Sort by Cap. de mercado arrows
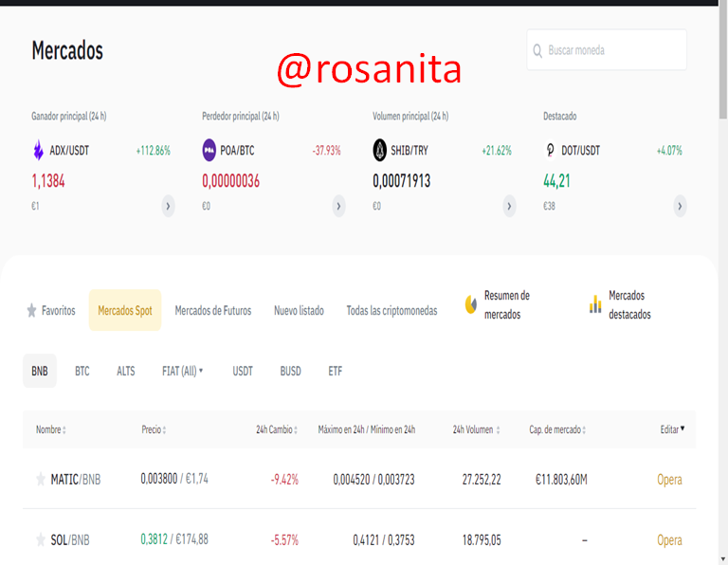The height and width of the screenshot is (565, 728). coord(584,429)
